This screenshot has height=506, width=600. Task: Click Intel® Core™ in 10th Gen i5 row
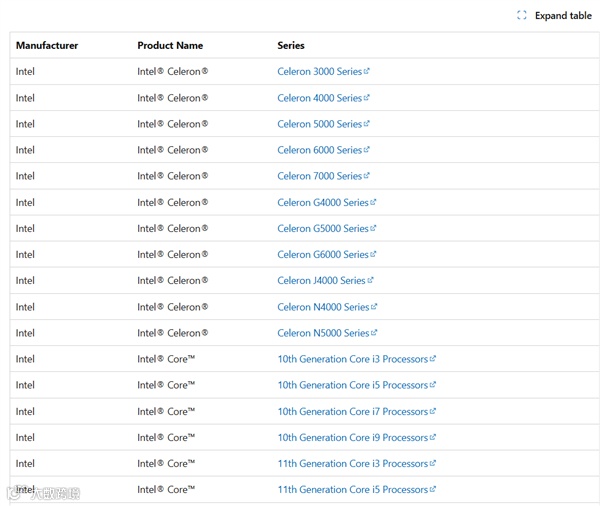(166, 385)
